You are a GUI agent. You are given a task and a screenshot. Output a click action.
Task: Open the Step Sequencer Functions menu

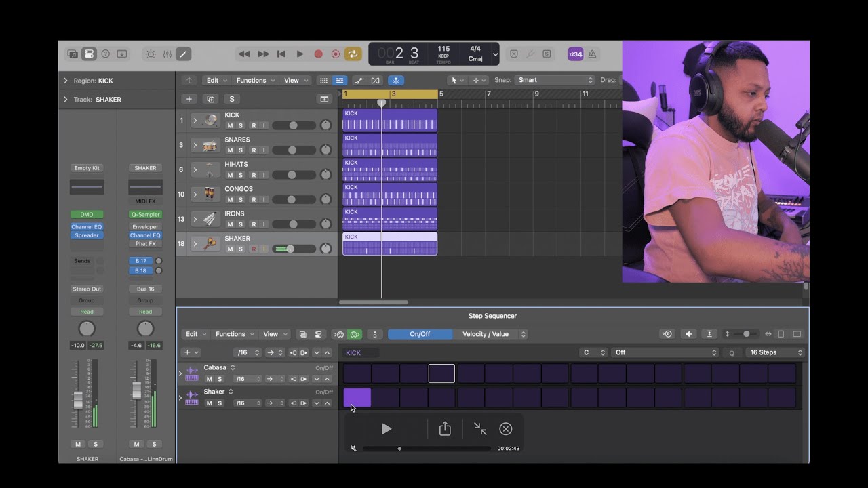[x=235, y=334]
